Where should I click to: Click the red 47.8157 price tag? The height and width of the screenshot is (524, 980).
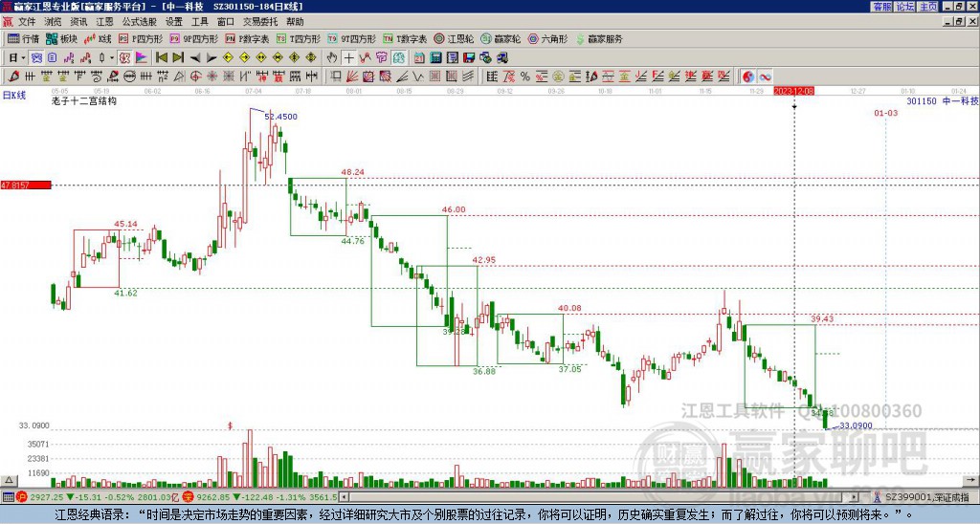pos(26,186)
